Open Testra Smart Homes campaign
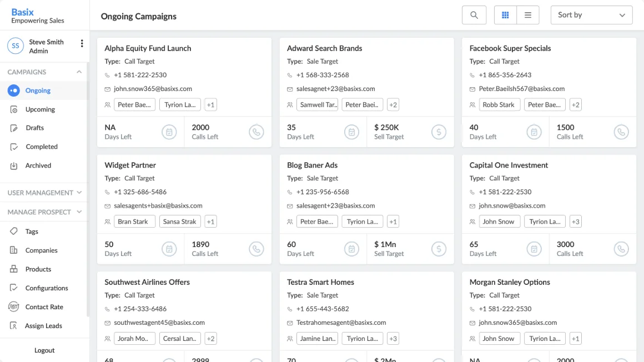 click(320, 282)
